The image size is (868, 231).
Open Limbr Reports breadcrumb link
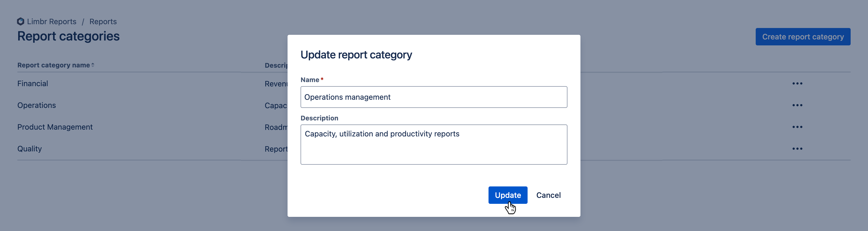coord(52,21)
